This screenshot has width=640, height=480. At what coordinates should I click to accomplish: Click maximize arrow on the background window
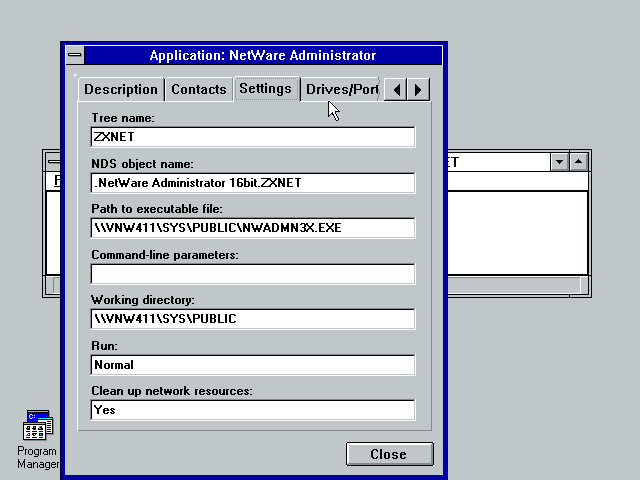click(578, 162)
